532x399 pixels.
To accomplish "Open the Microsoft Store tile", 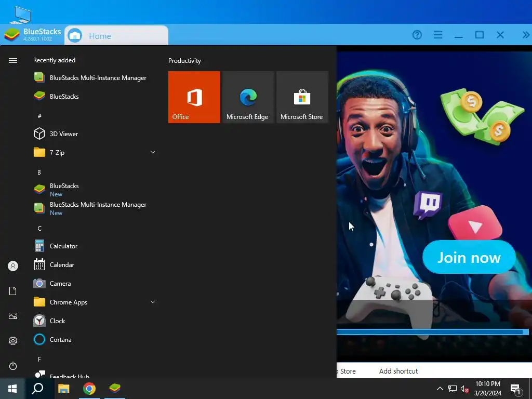I will (302, 97).
